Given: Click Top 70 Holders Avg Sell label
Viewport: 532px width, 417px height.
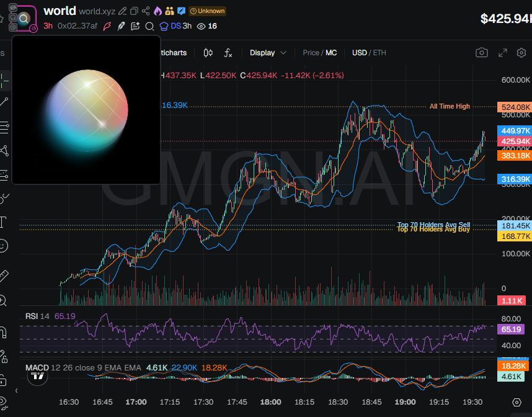Looking at the screenshot, I should (433, 225).
